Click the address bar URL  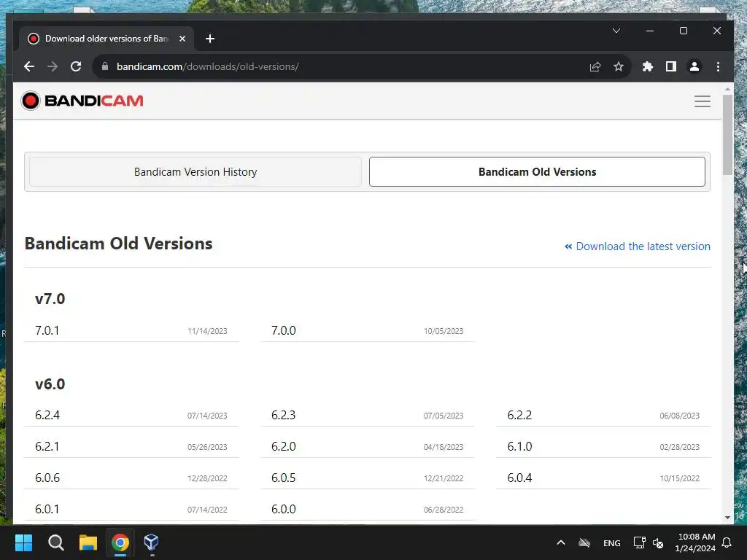point(208,66)
